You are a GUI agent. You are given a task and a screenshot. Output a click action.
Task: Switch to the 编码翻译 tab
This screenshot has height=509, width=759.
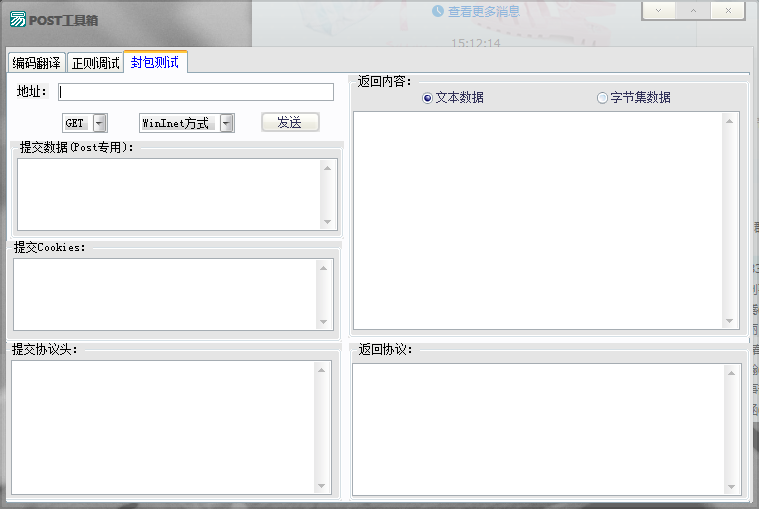pyautogui.click(x=37, y=63)
